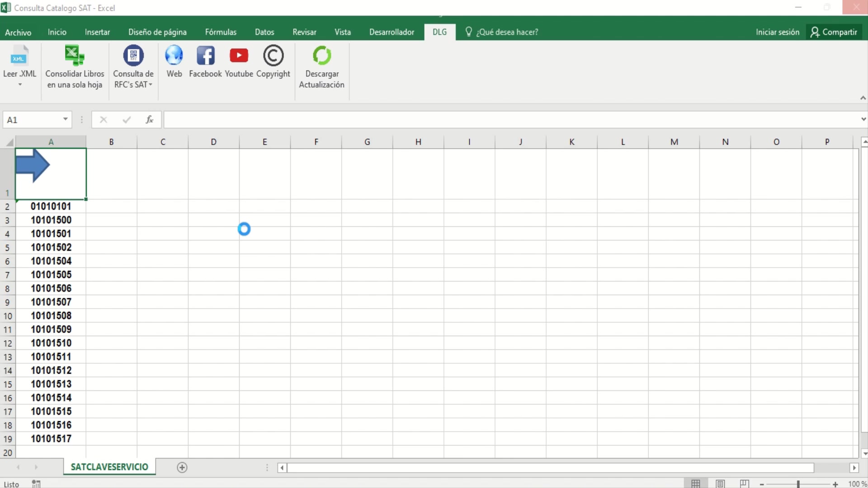Open the Youtube icon in ribbon
The image size is (868, 488).
(239, 61)
